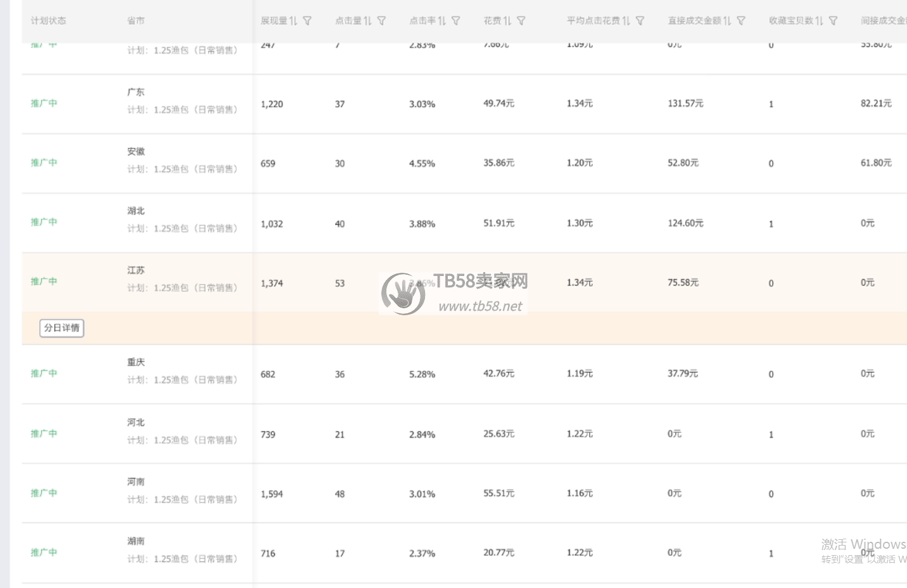The width and height of the screenshot is (907, 588).
Task: Click the filter funnel beside 点击率
Action: click(x=455, y=21)
